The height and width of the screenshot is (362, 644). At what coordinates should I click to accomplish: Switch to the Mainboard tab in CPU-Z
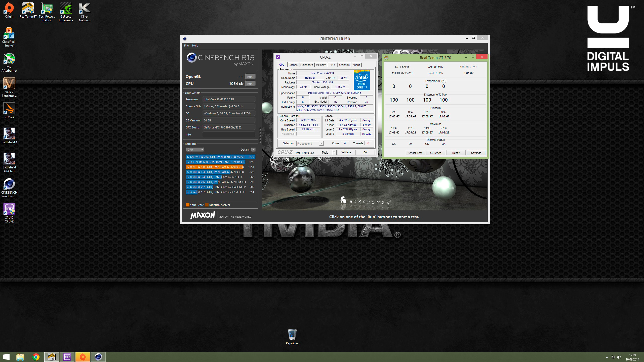(307, 65)
